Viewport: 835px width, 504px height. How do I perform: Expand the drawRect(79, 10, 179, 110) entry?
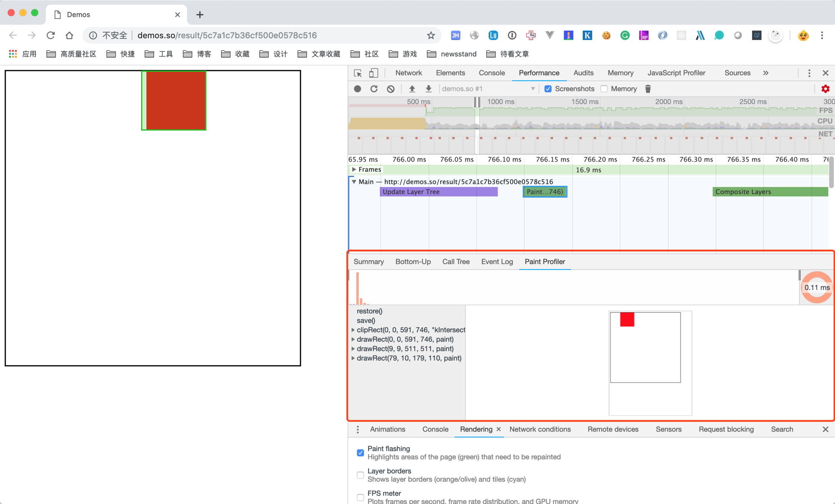click(x=353, y=358)
